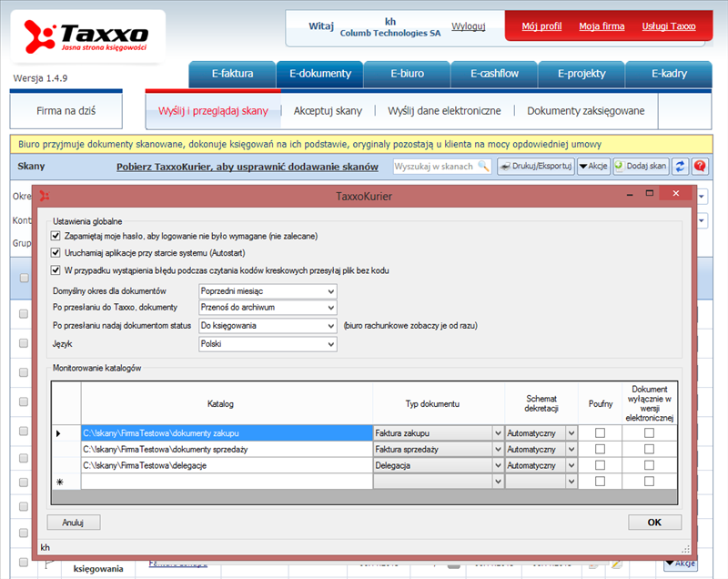Close the TaxxoKurier window
728x579 pixels.
point(676,194)
